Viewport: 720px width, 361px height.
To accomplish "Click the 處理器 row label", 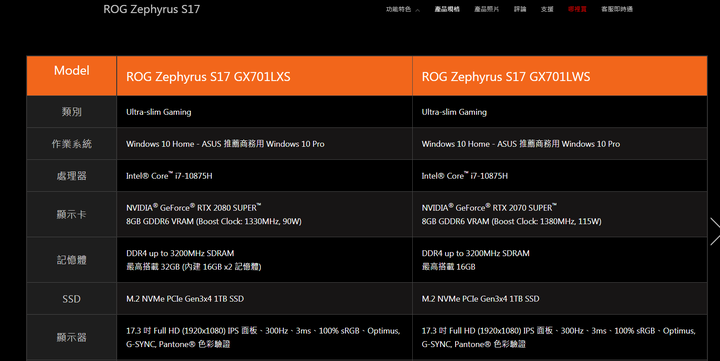I will (x=72, y=175).
